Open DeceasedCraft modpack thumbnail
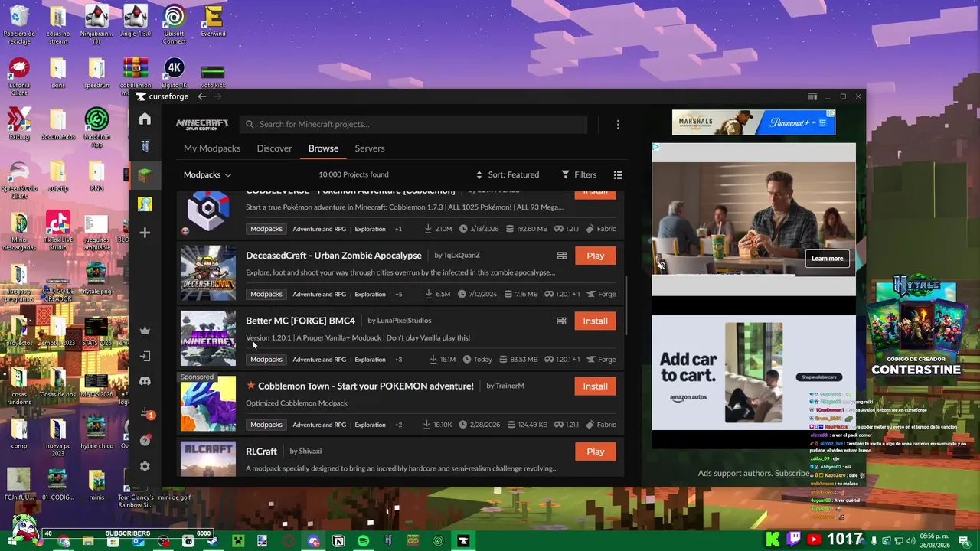 [x=208, y=273]
